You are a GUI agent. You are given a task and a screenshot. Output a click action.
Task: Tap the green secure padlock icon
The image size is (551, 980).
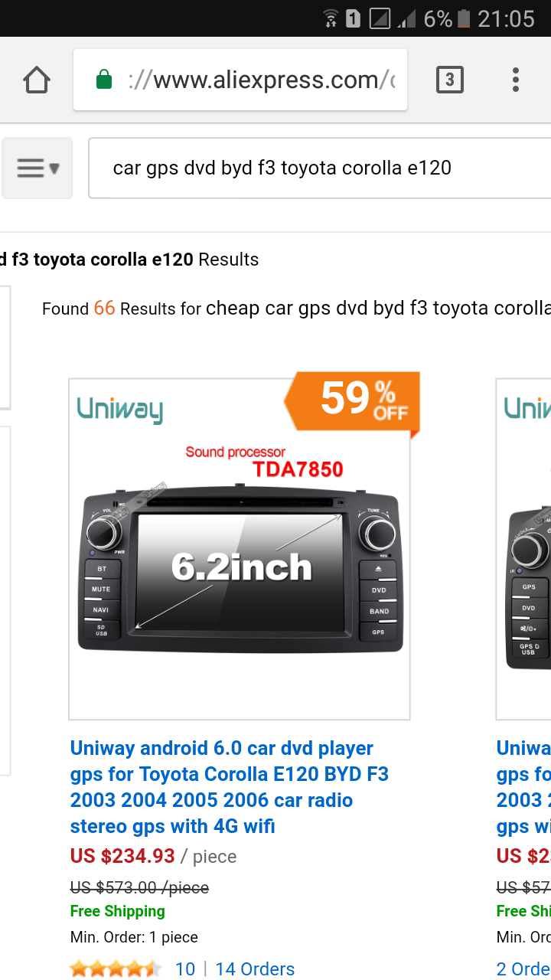coord(104,80)
